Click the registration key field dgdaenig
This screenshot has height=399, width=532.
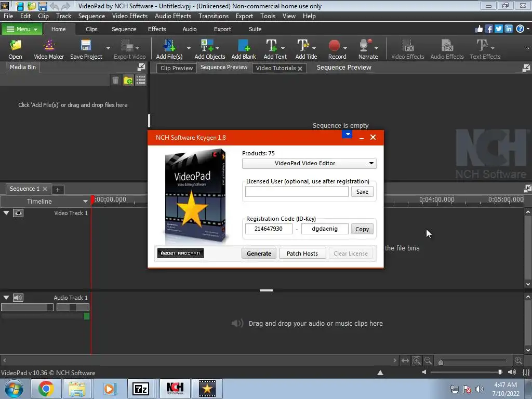(x=325, y=229)
